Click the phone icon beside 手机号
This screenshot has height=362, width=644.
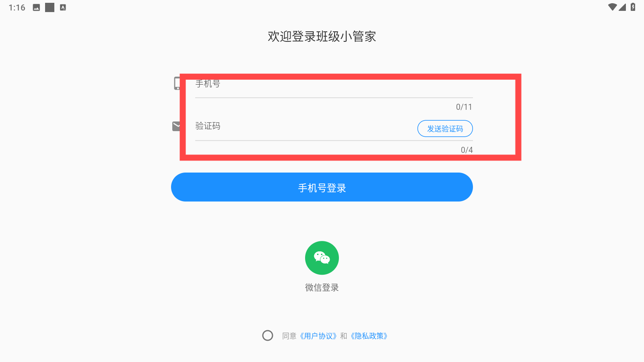(177, 83)
